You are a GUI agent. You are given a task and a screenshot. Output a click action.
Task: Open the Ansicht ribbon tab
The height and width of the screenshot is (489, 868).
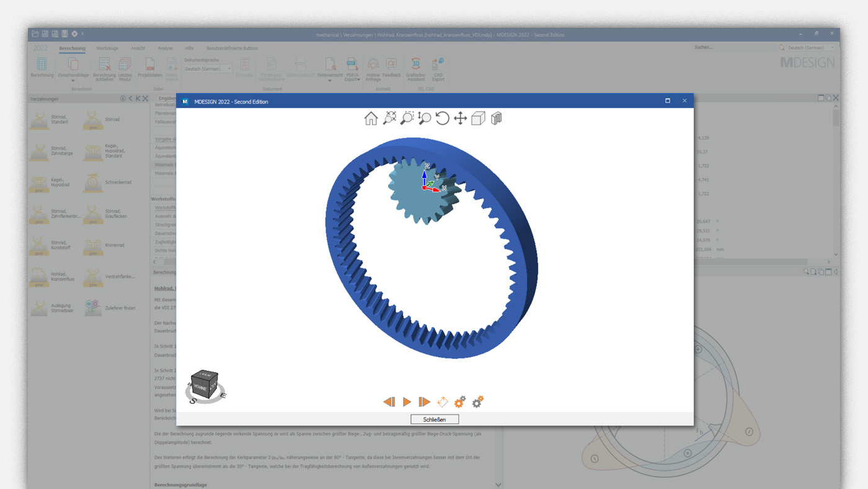[138, 48]
